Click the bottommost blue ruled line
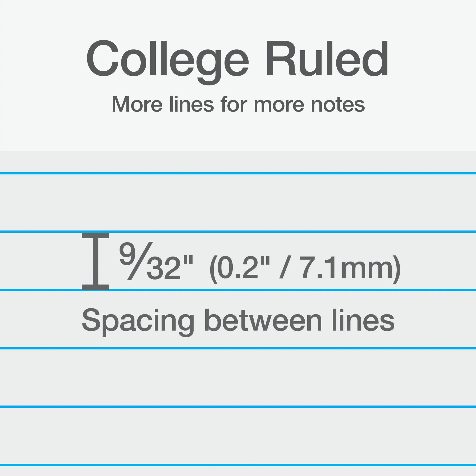This screenshot has width=476, height=476. (238, 465)
